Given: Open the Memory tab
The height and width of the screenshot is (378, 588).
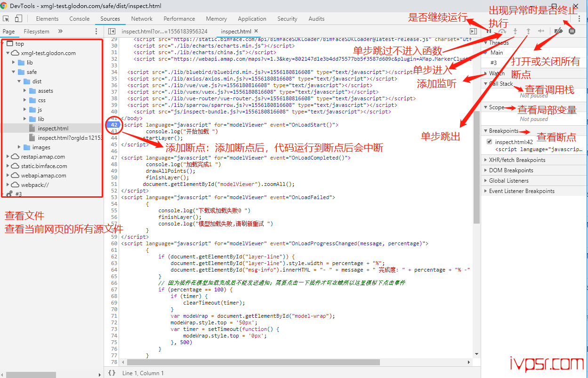Looking at the screenshot, I should (x=217, y=19).
